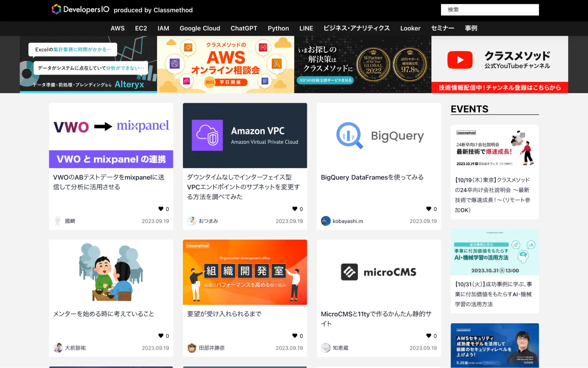Click heart icon on MicroCMS 11ty card
588x368 pixels.
(x=429, y=336)
